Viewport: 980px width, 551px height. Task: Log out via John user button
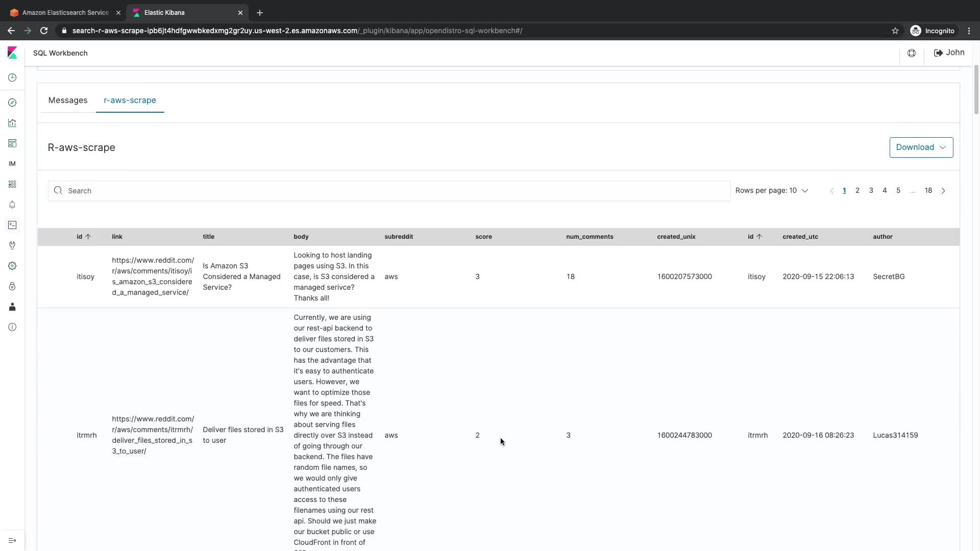[x=949, y=53]
